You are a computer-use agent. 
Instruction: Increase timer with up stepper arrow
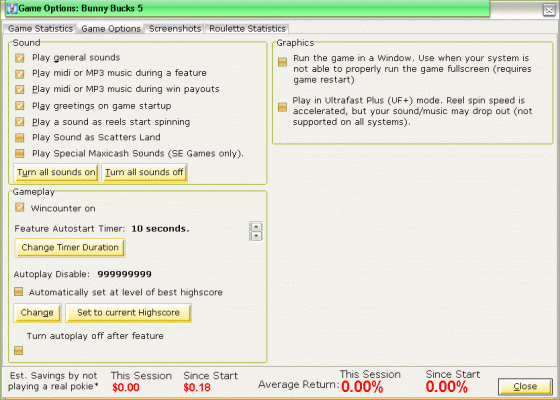pos(256,227)
